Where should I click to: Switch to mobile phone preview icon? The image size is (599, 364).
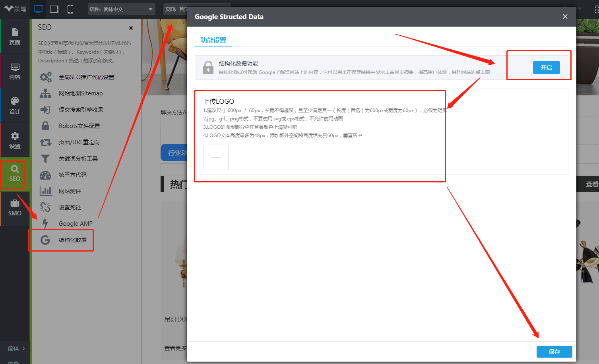click(x=70, y=9)
